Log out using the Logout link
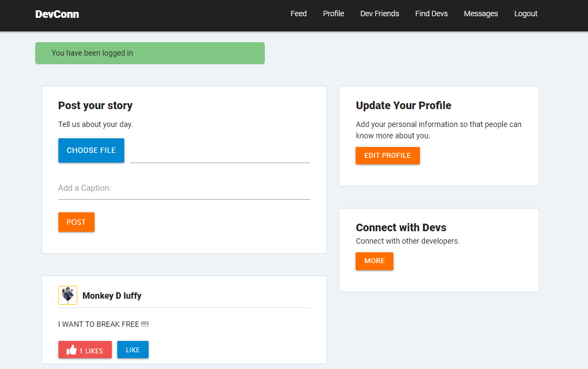Viewport: 588px width, 369px height. pyautogui.click(x=526, y=14)
